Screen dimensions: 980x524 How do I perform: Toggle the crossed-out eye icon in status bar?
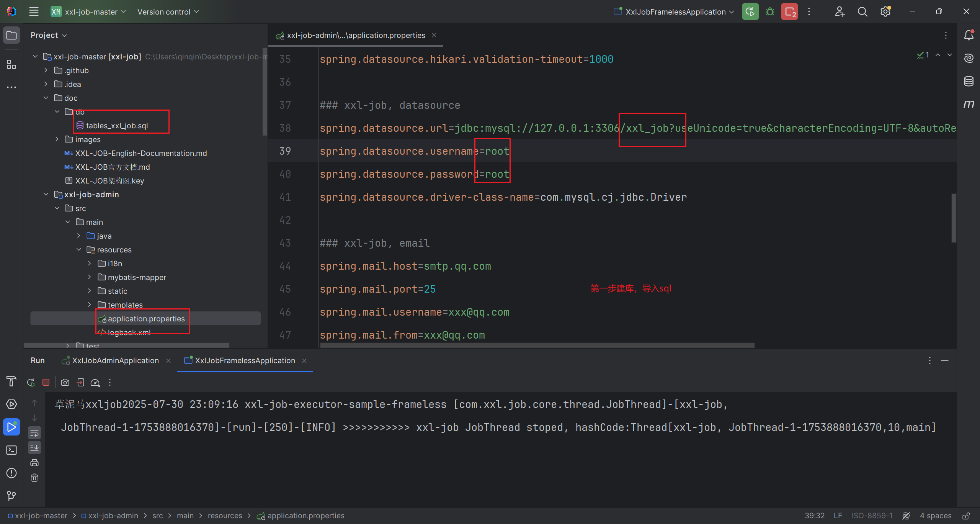pos(906,516)
